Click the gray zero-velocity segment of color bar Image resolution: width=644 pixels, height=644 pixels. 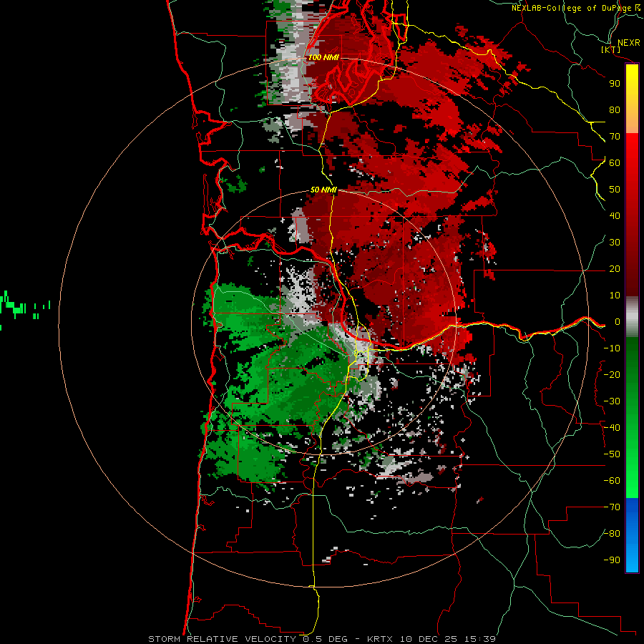pyautogui.click(x=632, y=317)
